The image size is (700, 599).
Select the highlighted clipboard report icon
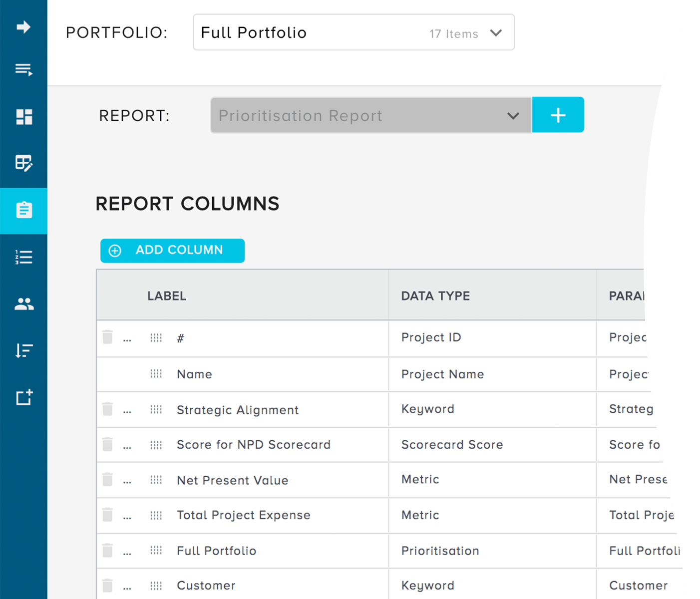coord(23,210)
